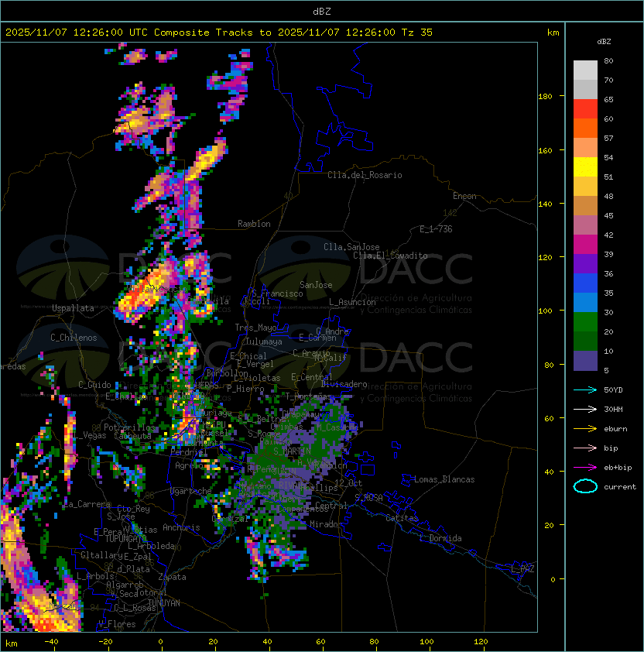Click the 'Ugarteche' map label
Screen dimensions: 644x652
coord(191,491)
